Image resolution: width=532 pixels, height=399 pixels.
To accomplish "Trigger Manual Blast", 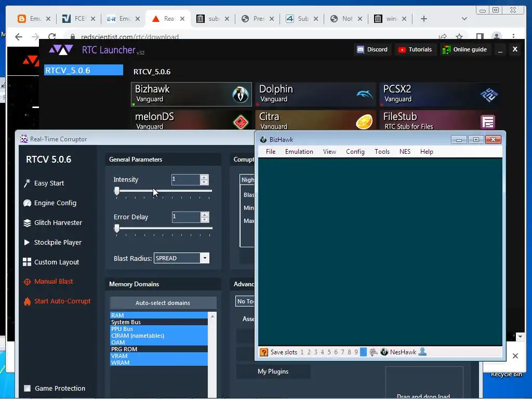I will 48,281.
